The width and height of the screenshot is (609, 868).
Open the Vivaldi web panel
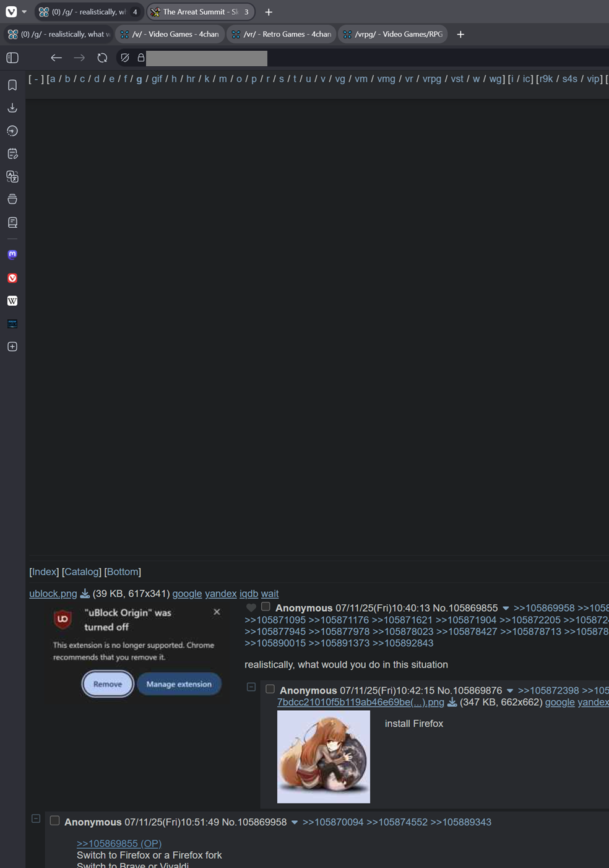[x=12, y=278]
